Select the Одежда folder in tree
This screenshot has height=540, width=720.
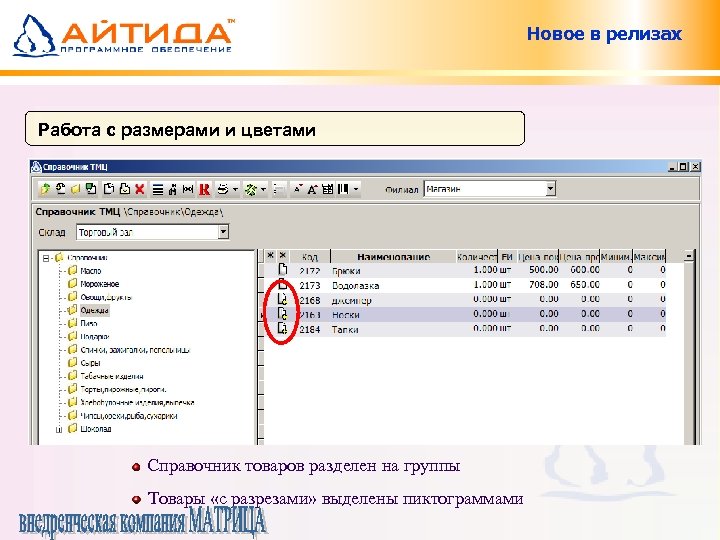tap(94, 310)
